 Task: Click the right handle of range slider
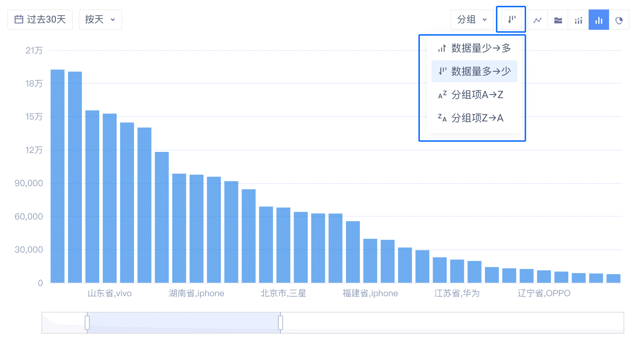click(281, 323)
